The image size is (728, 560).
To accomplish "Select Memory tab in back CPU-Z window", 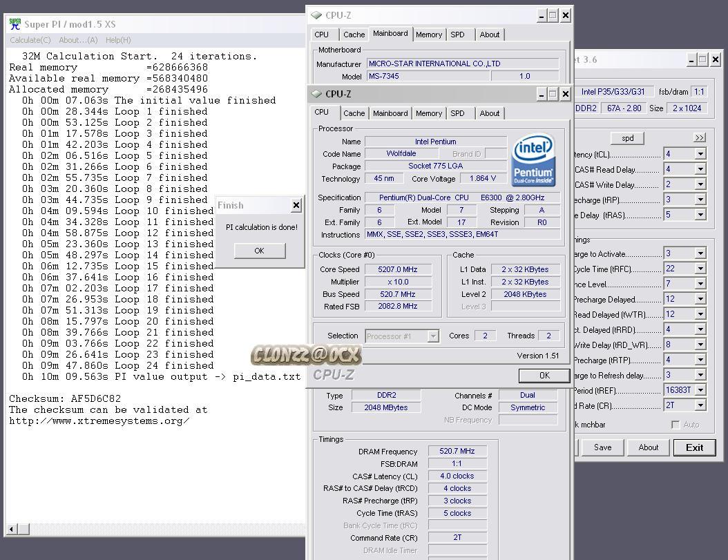I will point(428,35).
